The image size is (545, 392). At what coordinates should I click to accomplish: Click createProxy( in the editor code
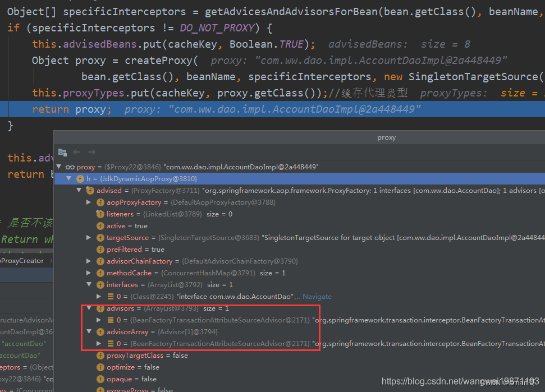161,61
